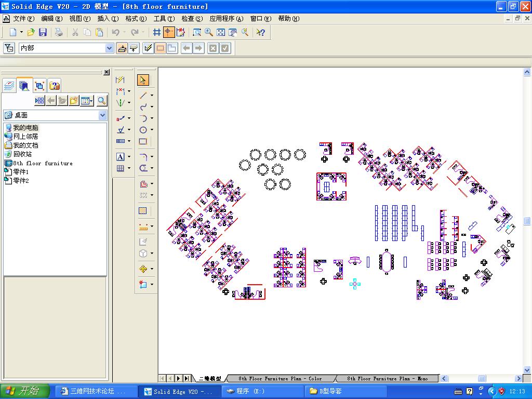This screenshot has height=399, width=532.
Task: Select the Arc drawing tool
Action: pyautogui.click(x=143, y=118)
